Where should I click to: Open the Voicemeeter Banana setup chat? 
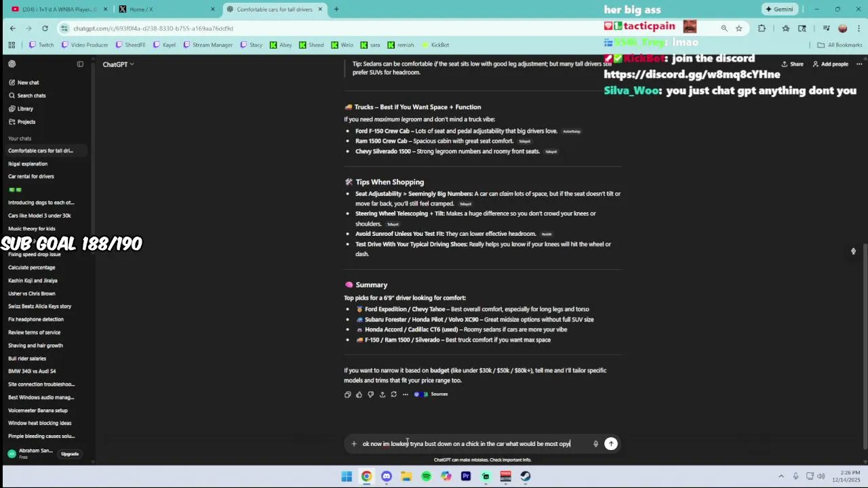pos(38,411)
